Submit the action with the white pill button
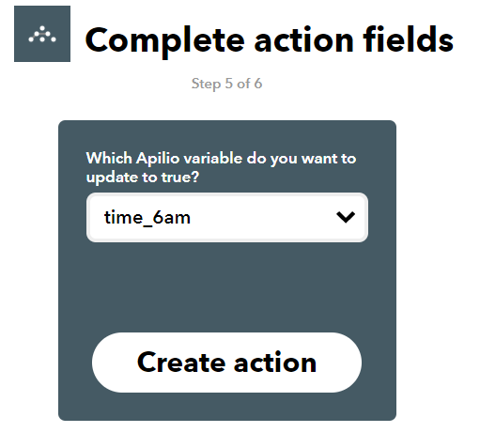 226,363
